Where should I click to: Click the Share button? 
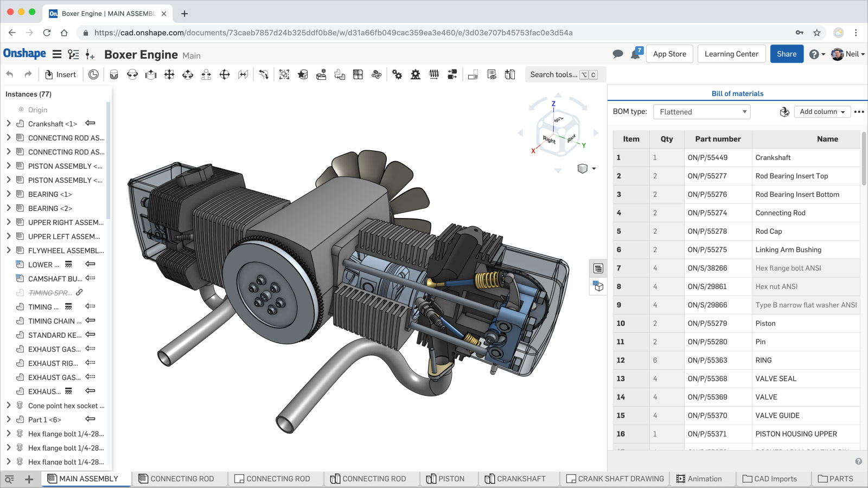click(x=787, y=54)
